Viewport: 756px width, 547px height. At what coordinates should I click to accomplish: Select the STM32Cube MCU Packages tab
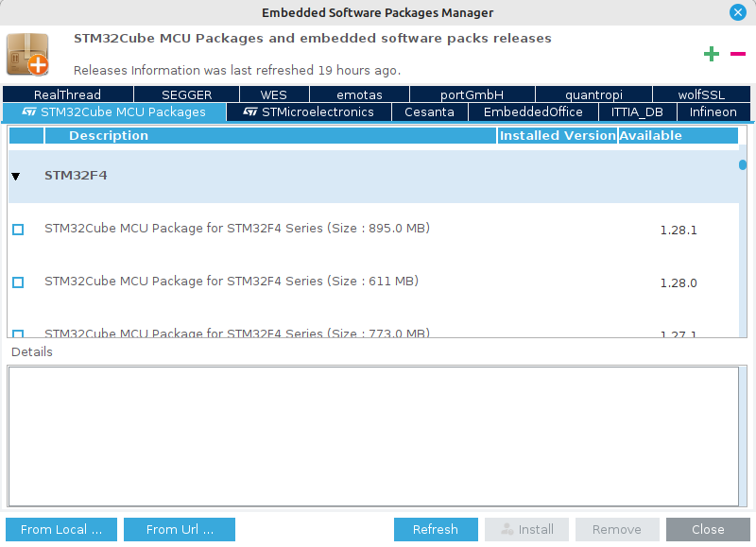click(x=114, y=112)
